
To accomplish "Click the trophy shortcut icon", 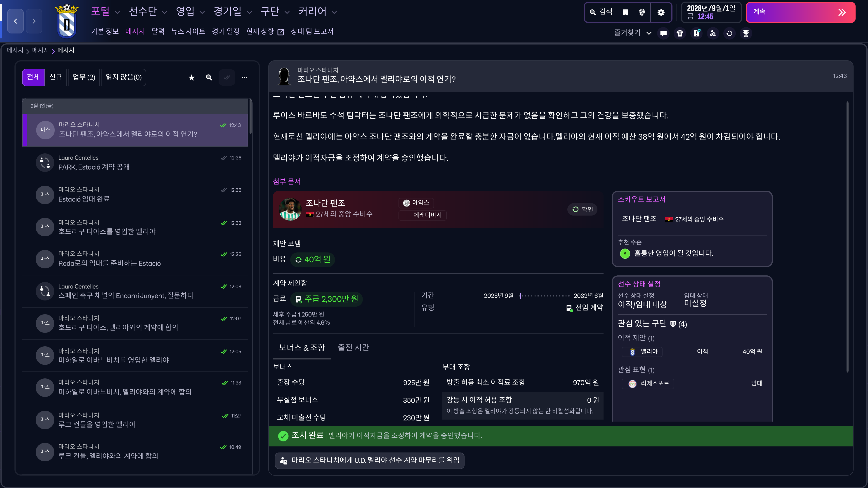I will (x=746, y=33).
